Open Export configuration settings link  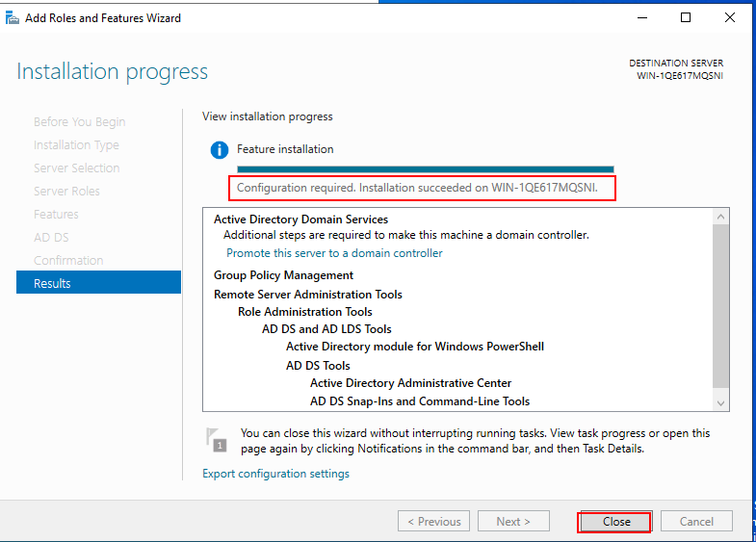275,474
